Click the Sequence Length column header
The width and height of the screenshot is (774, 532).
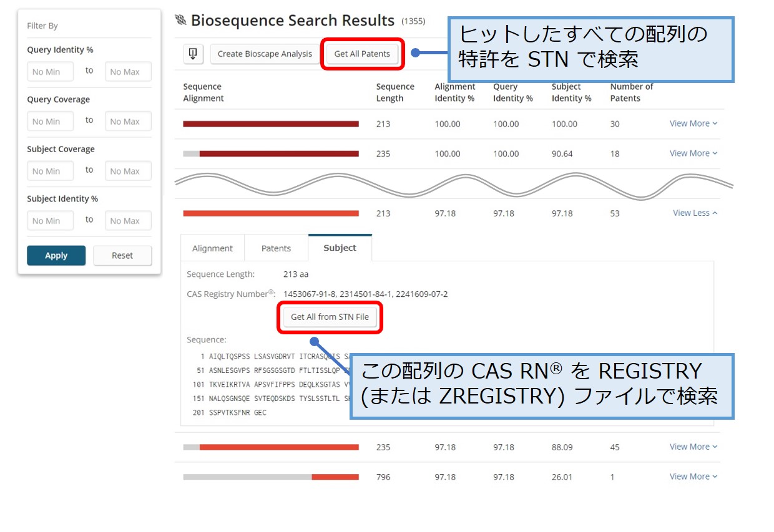tap(395, 92)
